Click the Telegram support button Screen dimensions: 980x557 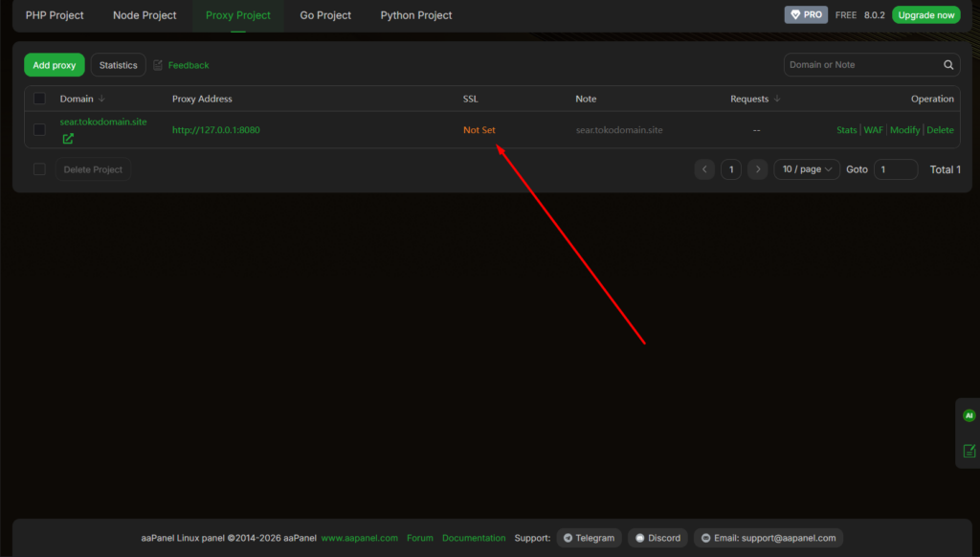[589, 538]
